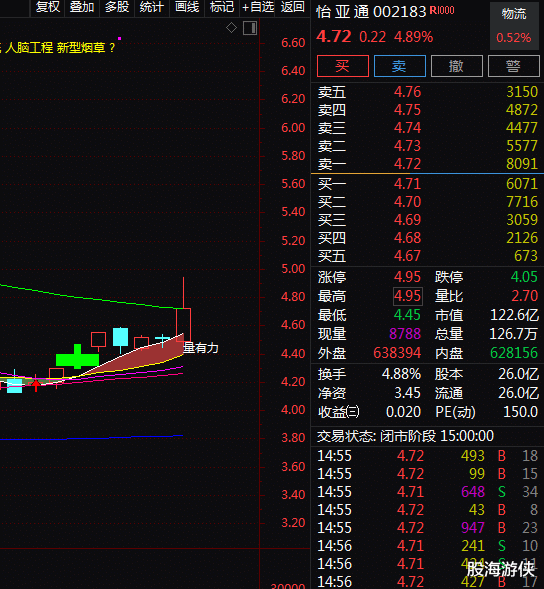Click the diamond icon above chart
The width and height of the screenshot is (544, 589).
pyautogui.click(x=231, y=28)
